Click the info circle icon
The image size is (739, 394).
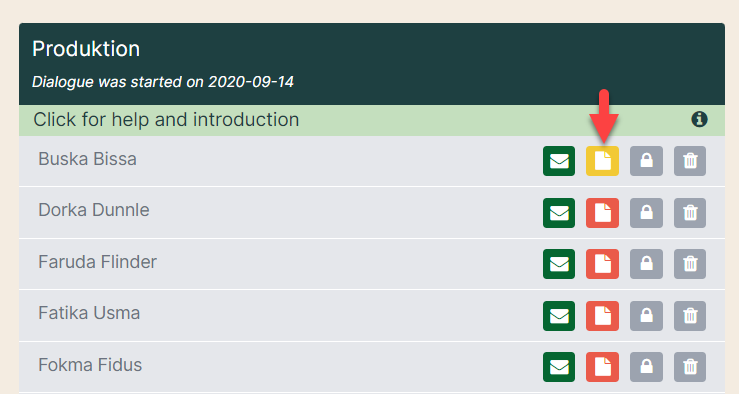click(699, 119)
